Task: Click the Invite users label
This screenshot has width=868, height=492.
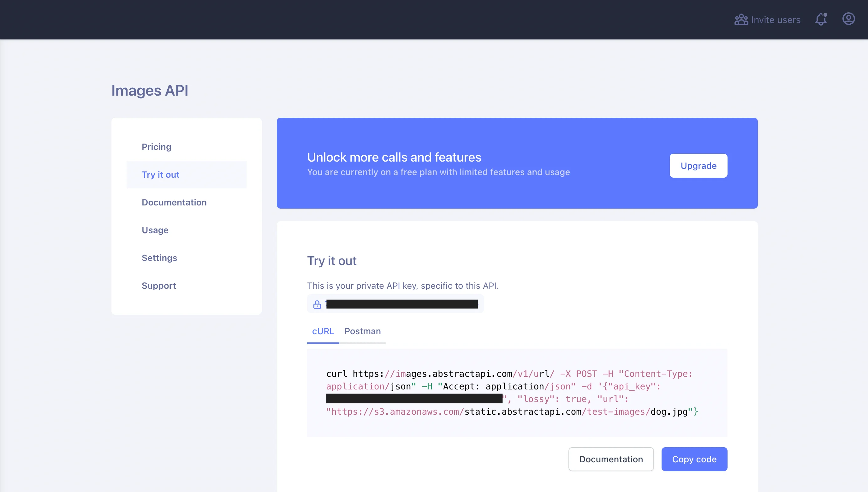Action: (776, 19)
